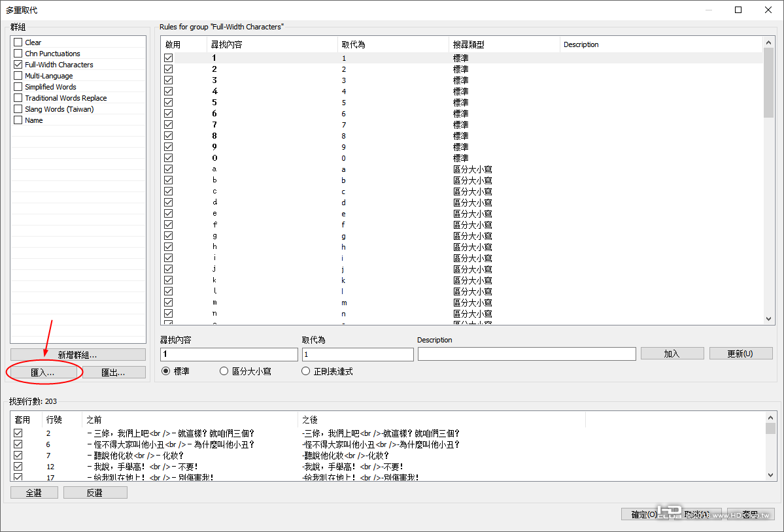784x532 pixels.
Task: Click the 更新(U) update button
Action: (x=741, y=354)
